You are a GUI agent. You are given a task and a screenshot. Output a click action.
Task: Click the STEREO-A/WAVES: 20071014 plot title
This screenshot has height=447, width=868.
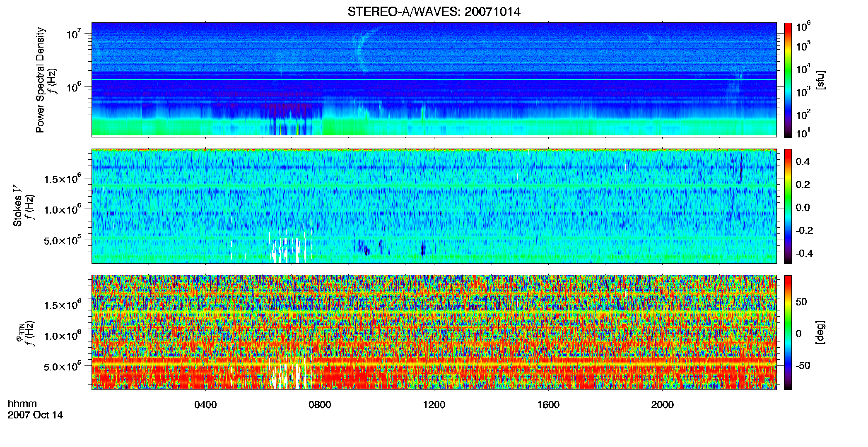(x=434, y=12)
